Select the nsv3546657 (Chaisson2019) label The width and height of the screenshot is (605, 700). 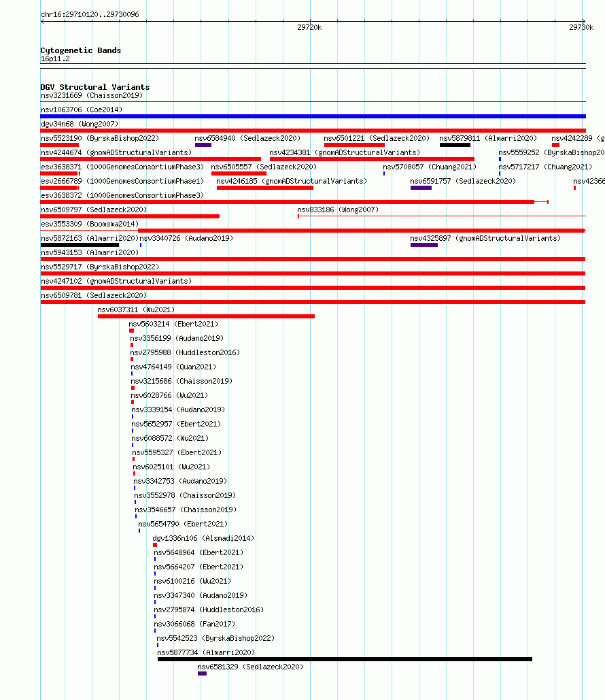(186, 510)
